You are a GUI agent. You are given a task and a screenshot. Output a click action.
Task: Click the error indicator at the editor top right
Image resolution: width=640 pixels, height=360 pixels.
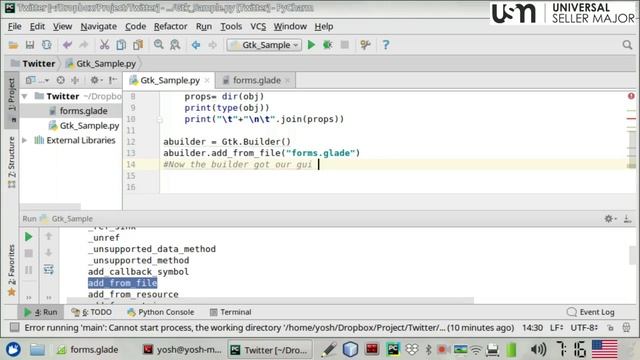[631, 96]
